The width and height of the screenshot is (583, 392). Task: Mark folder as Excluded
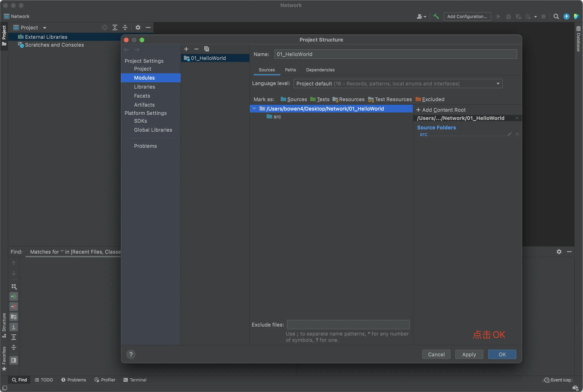430,100
